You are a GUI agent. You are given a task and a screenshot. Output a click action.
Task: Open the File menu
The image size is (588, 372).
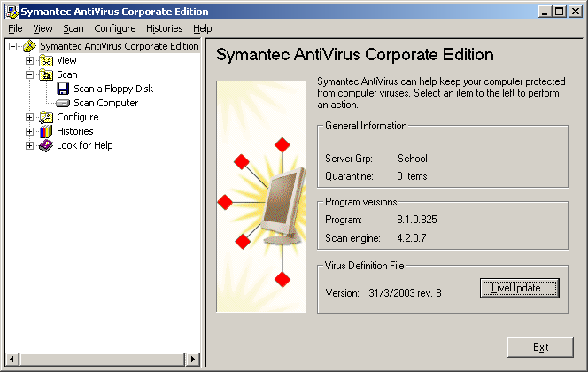pos(15,28)
